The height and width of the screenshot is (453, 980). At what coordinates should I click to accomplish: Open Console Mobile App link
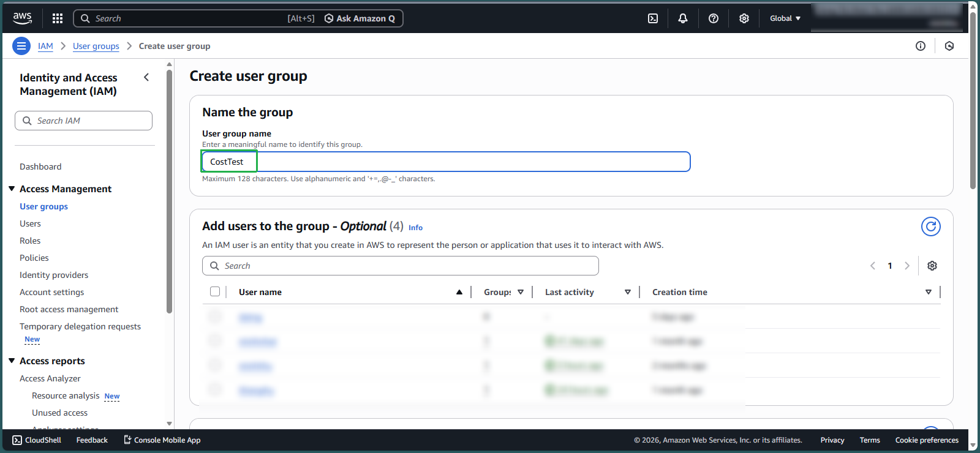point(162,440)
